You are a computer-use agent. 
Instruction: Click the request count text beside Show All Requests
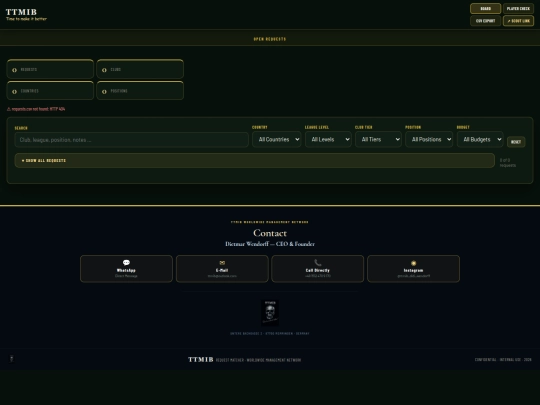pos(508,163)
